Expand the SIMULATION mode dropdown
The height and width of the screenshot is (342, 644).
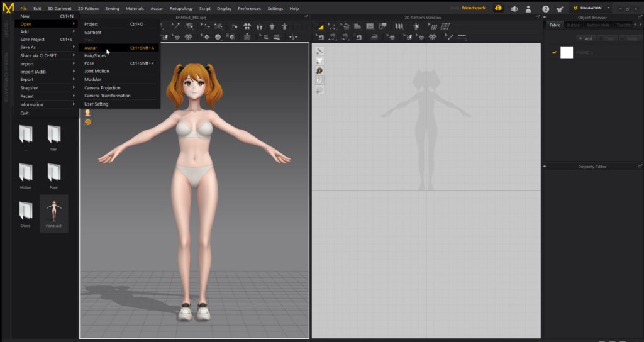(608, 8)
